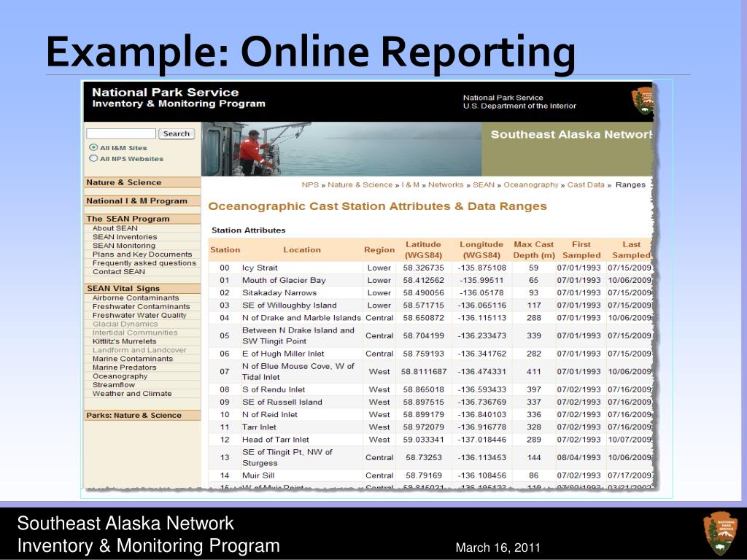
Task: Click the Station Attributes heading
Action: click(248, 230)
